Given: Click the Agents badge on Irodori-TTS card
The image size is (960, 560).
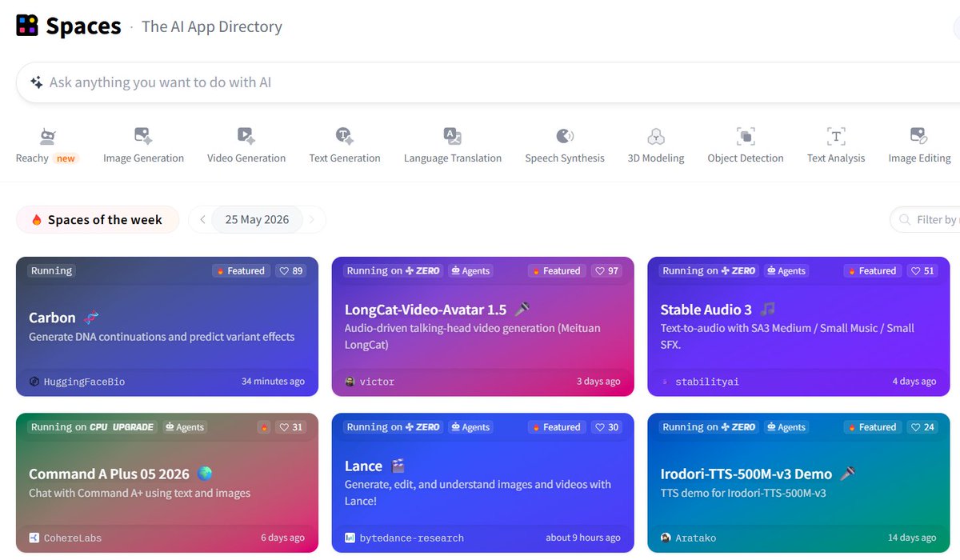Looking at the screenshot, I should pyautogui.click(x=786, y=427).
